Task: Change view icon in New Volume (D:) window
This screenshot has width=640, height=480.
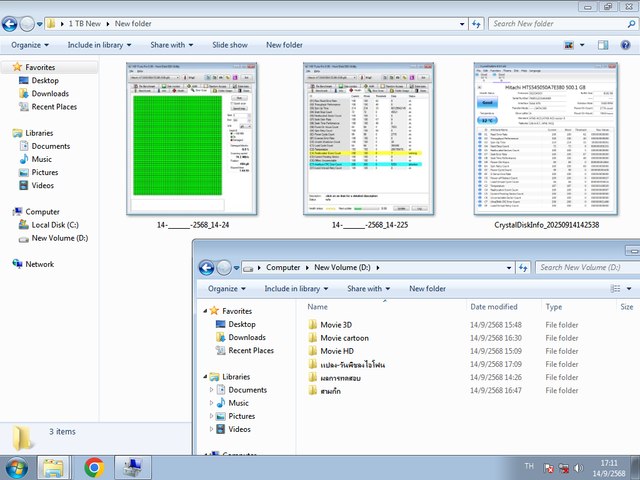Action: 615,289
